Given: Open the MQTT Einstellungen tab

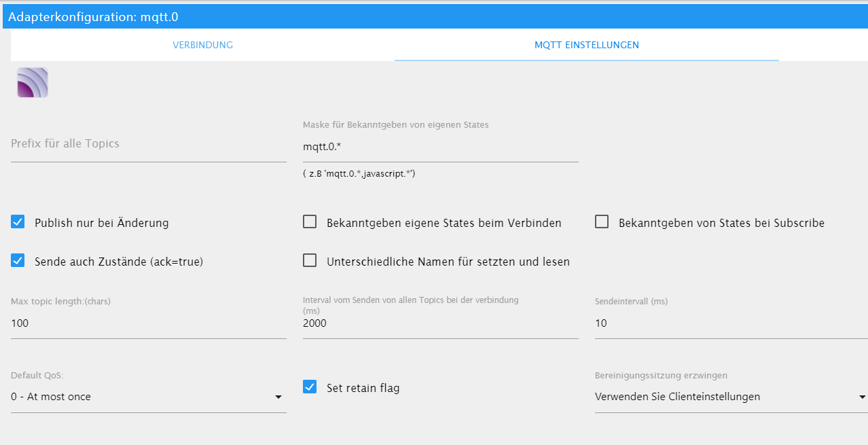Looking at the screenshot, I should (x=586, y=45).
